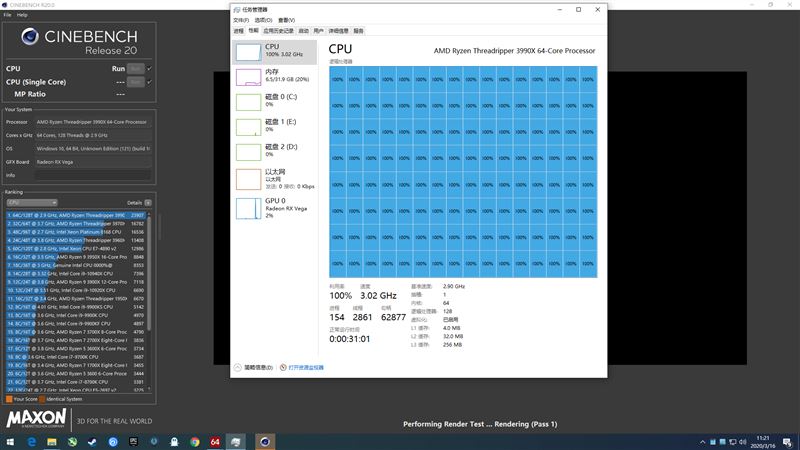The height and width of the screenshot is (450, 800).
Task: Switch to the 服务 tab in Task Manager
Action: coord(359,31)
